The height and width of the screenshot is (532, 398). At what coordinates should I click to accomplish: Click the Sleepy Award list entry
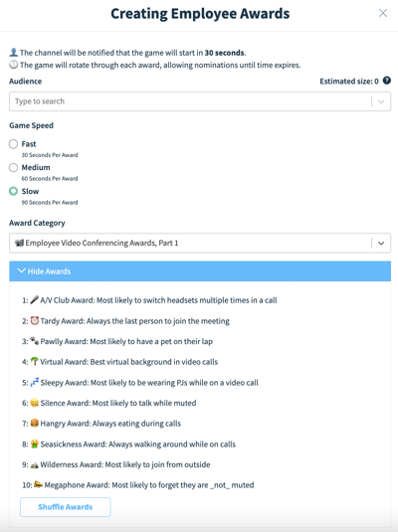(140, 383)
